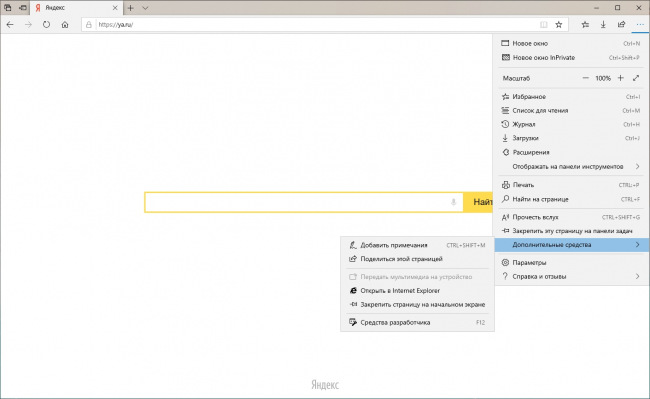The width and height of the screenshot is (650, 399).
Task: Reload the page with the refresh icon
Action: (46, 24)
